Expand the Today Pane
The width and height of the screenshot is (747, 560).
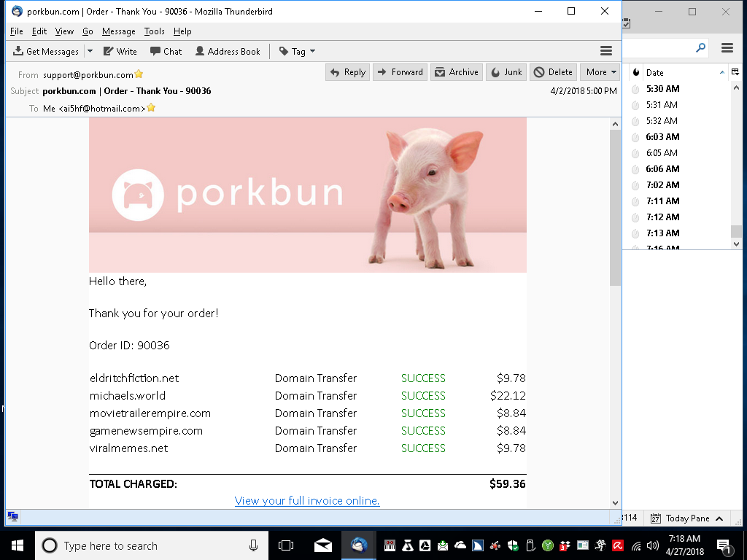[x=719, y=518]
